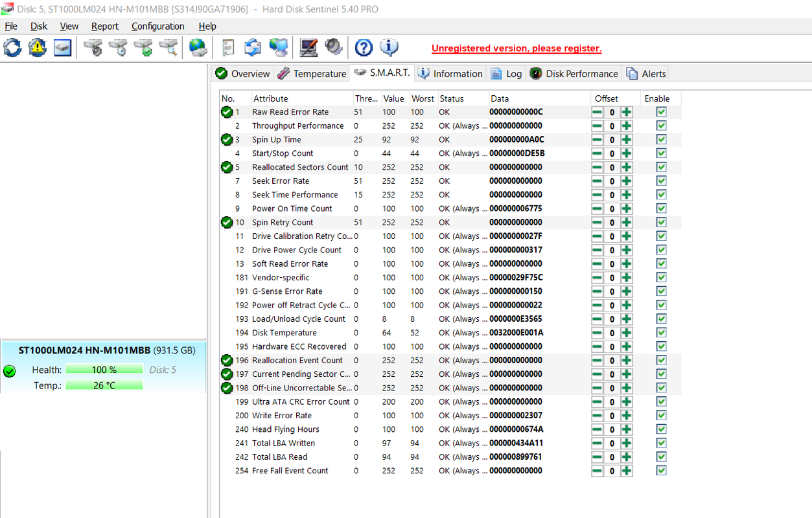Click the blue circular-arrows refresh toolbar icon

click(x=12, y=47)
